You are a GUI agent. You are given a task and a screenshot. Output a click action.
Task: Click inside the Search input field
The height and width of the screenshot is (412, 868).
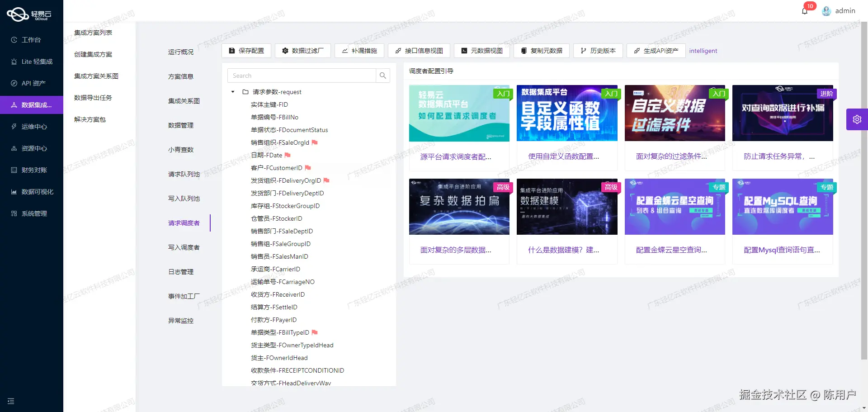298,75
